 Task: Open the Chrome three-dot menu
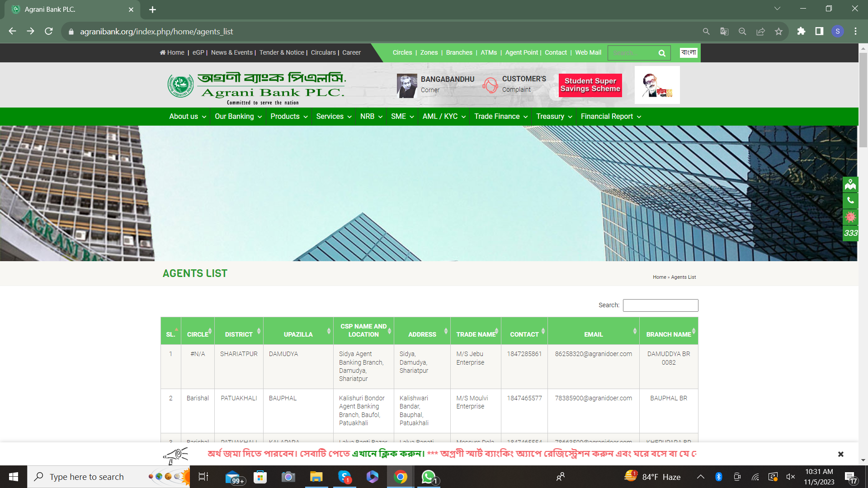click(855, 31)
